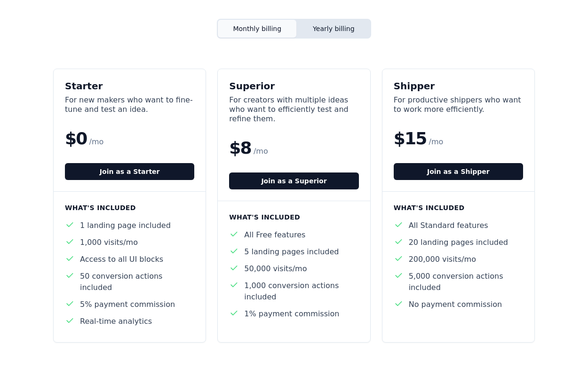Click the checkmark beside 'All Standard features'
588x376 pixels.
[398, 225]
